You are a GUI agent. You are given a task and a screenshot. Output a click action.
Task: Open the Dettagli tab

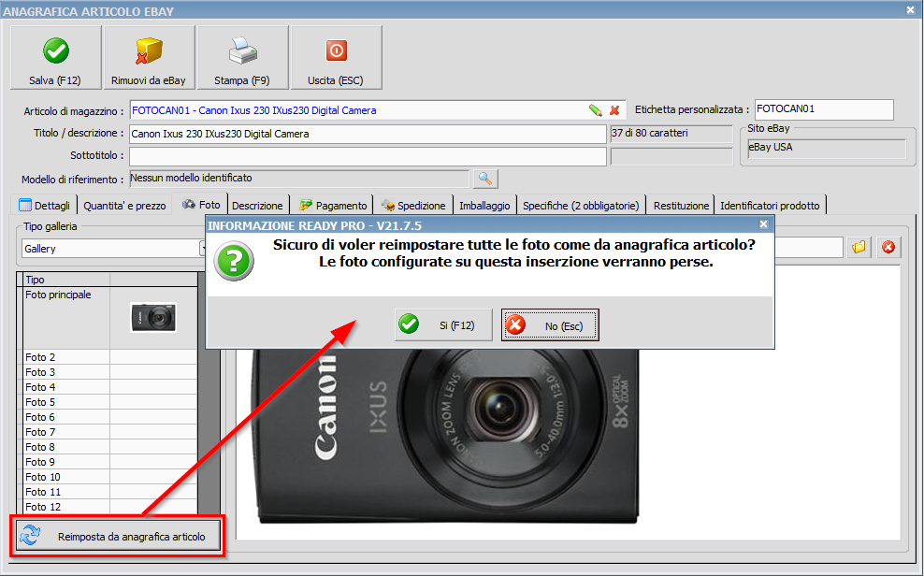(44, 206)
